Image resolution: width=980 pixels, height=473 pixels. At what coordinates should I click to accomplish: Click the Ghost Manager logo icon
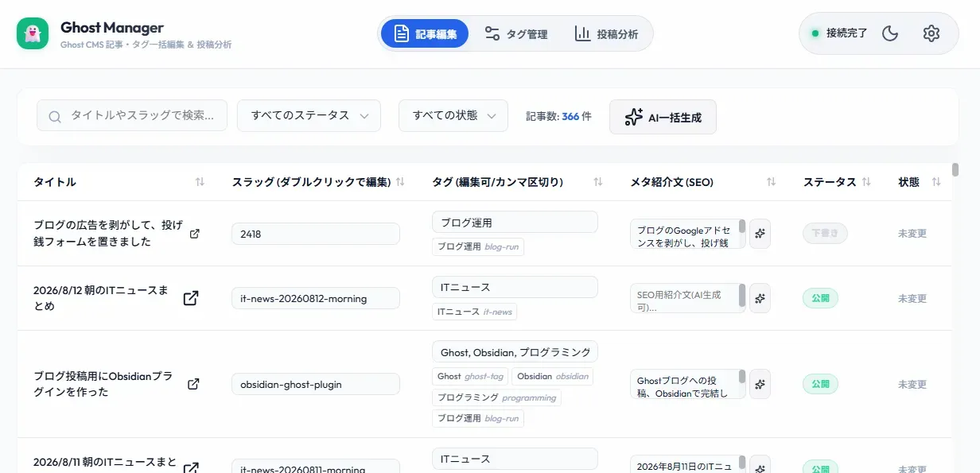[x=33, y=33]
